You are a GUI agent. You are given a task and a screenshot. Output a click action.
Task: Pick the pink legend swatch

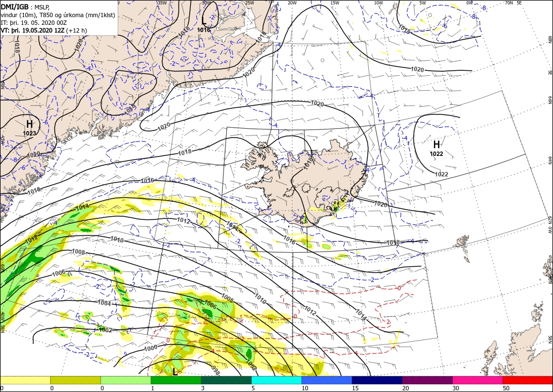[x=478, y=380]
